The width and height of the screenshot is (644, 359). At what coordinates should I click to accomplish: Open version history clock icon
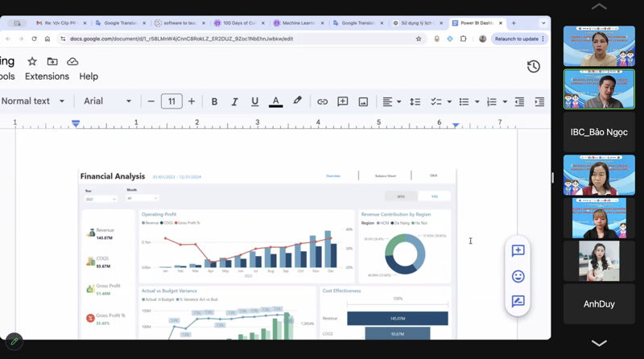tap(533, 67)
